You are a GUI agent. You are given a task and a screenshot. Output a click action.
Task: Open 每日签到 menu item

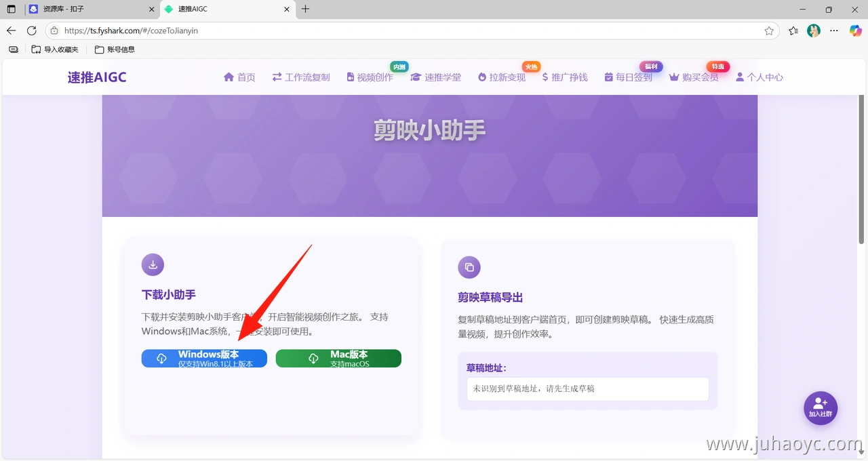629,77
